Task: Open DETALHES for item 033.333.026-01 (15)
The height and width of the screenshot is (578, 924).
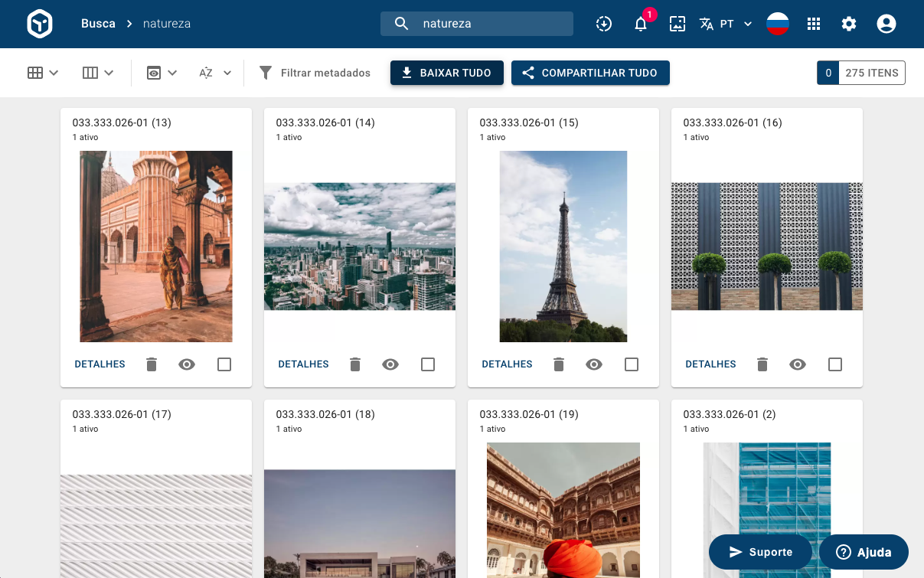Action: [508, 364]
